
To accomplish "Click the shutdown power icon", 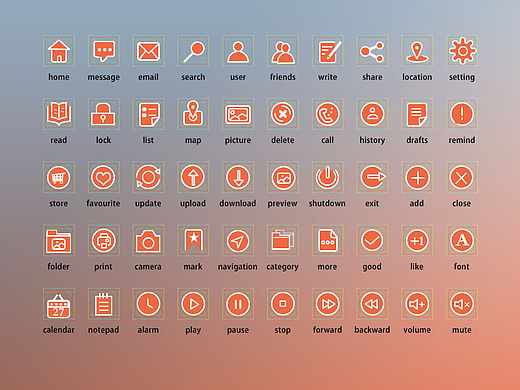I will pyautogui.click(x=328, y=177).
